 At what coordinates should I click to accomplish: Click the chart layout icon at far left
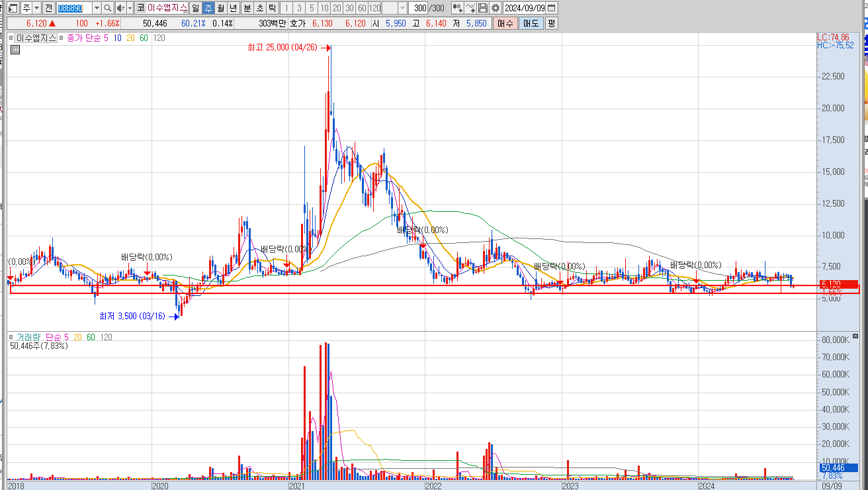pyautogui.click(x=13, y=8)
